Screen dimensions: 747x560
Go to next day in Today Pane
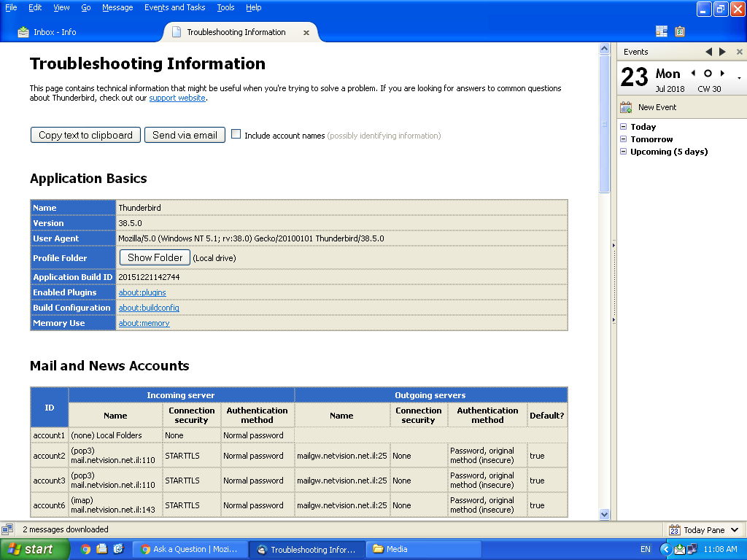723,74
